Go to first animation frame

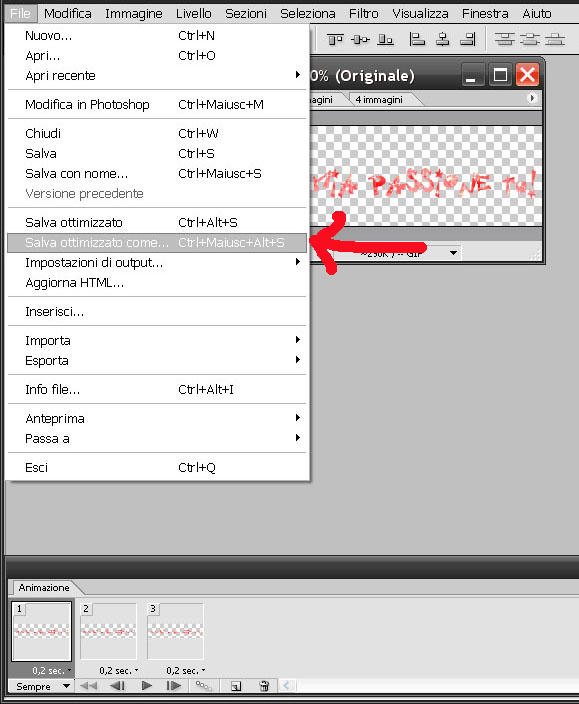[88, 686]
